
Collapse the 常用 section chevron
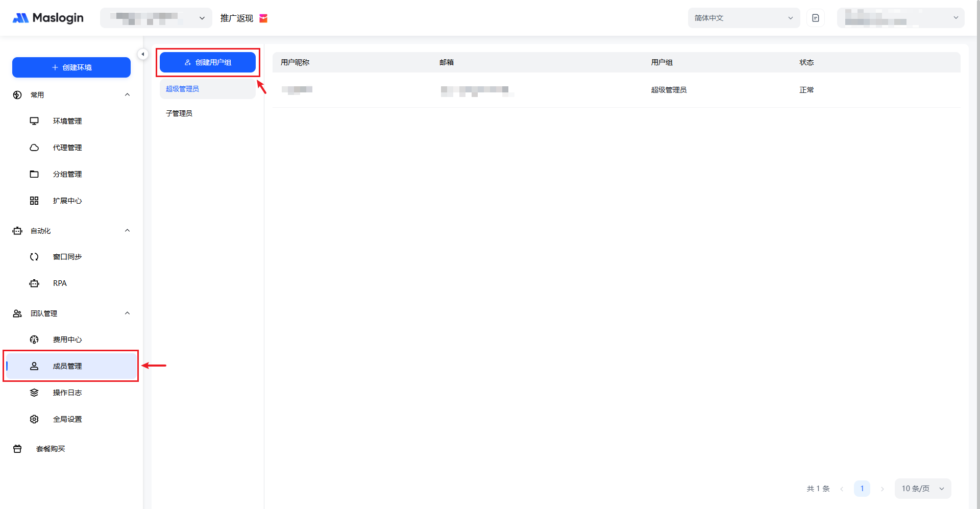(x=127, y=95)
